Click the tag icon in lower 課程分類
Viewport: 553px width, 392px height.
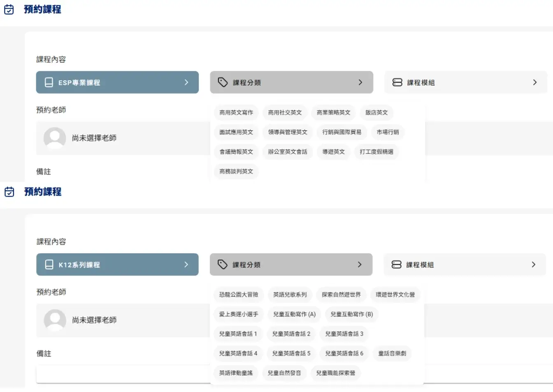point(223,264)
